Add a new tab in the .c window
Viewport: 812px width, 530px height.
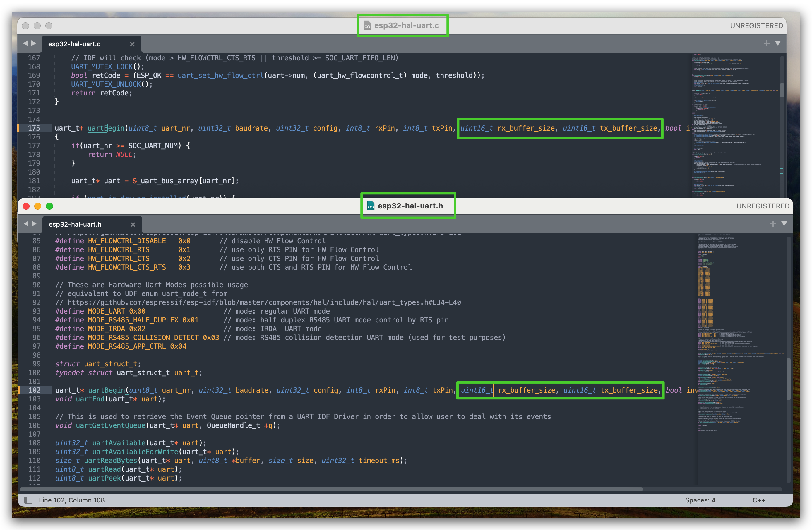point(767,43)
